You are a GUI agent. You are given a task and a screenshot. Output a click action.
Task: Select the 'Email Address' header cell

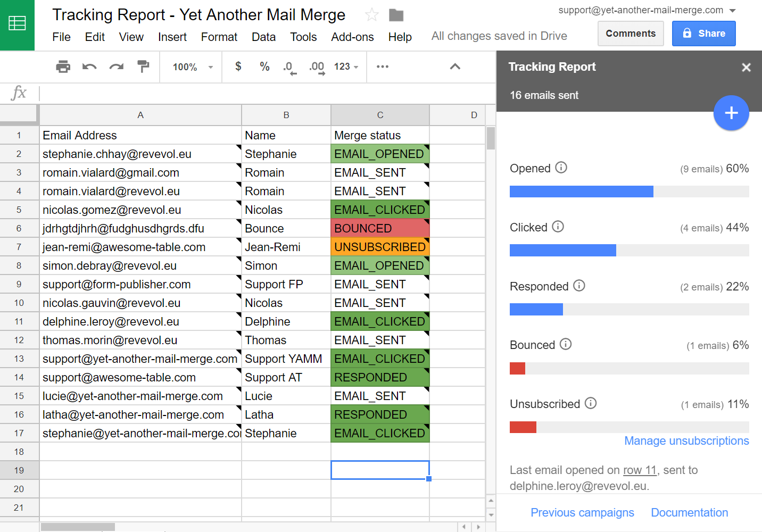(140, 135)
